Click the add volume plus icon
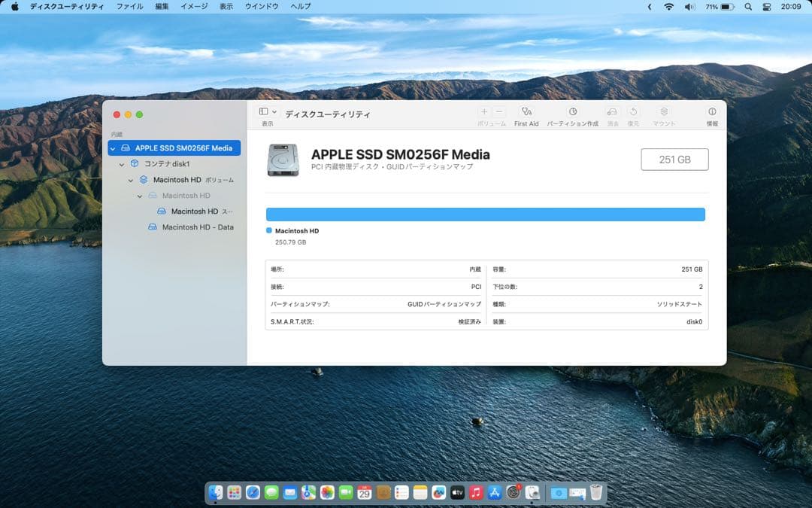This screenshot has height=508, width=812. point(483,111)
